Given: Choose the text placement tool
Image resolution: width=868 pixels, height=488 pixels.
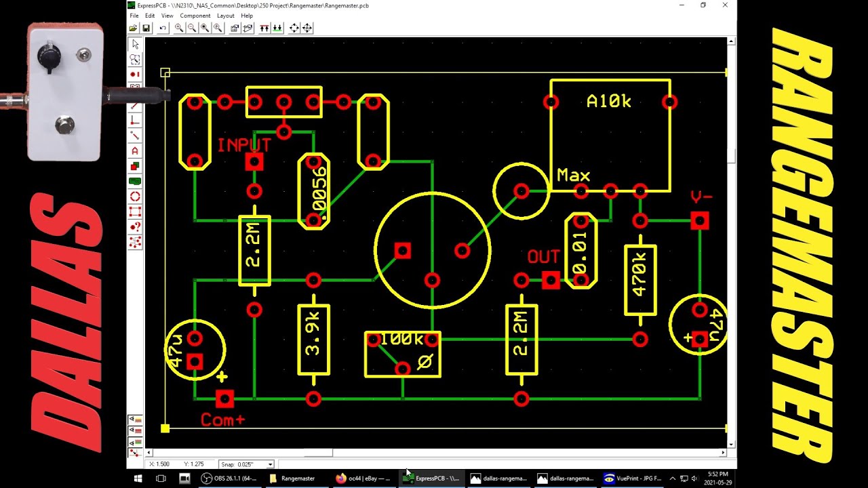Looking at the screenshot, I should tap(135, 152).
